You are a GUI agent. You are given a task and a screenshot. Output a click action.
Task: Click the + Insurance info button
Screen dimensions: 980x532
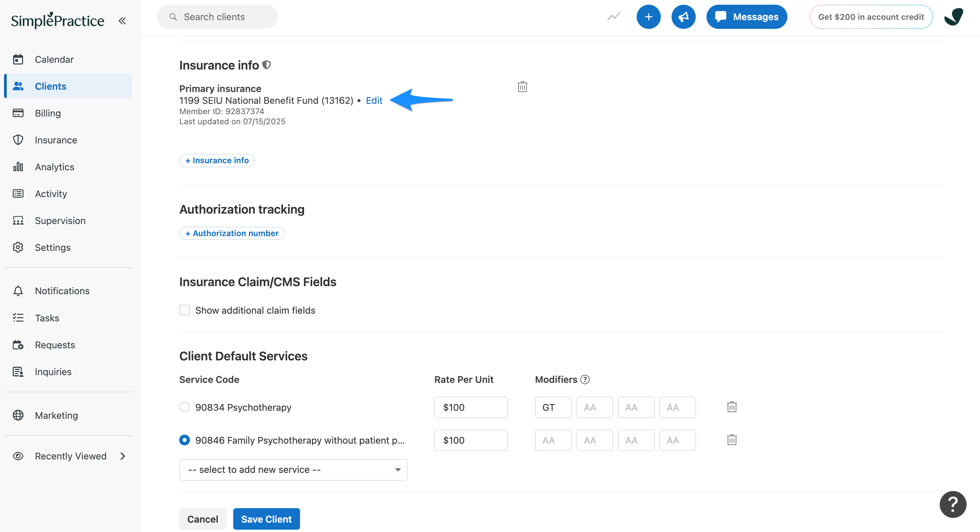click(217, 160)
